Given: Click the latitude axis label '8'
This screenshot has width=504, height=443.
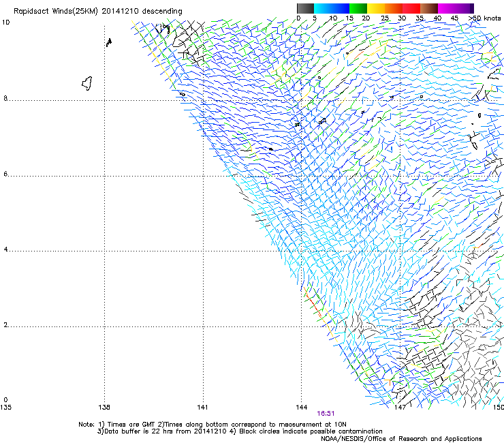Looking at the screenshot, I should coord(5,98).
